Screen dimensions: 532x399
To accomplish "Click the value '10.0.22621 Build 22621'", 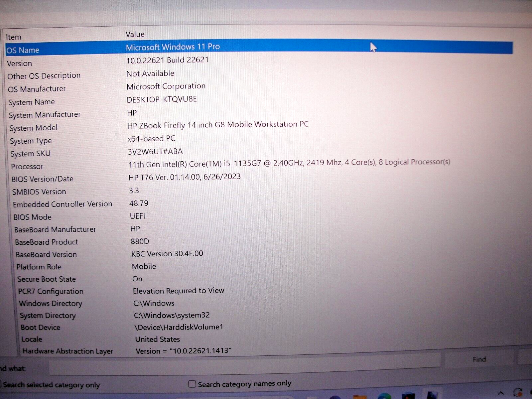I will 168,60.
